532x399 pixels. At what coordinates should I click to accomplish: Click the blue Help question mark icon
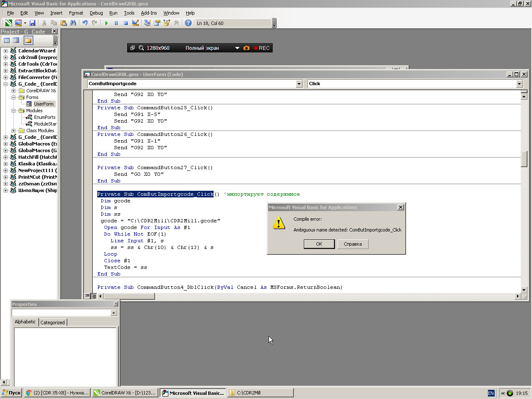point(188,23)
